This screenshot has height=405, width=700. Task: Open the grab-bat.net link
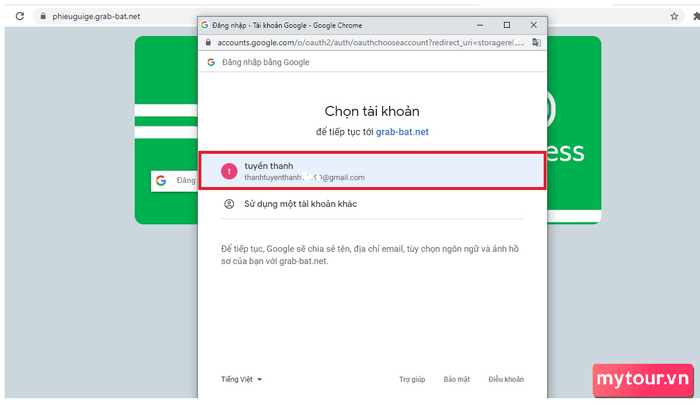pos(402,132)
